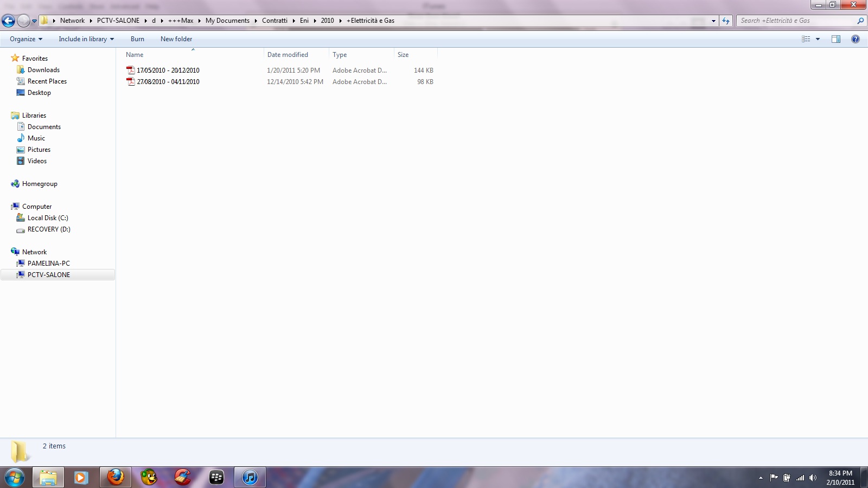Open RECOVERY (D:) drive
868x488 pixels.
click(49, 229)
